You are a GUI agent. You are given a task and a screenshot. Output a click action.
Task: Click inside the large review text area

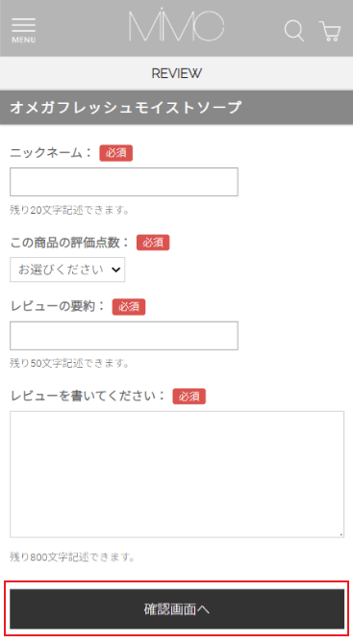[x=177, y=475]
